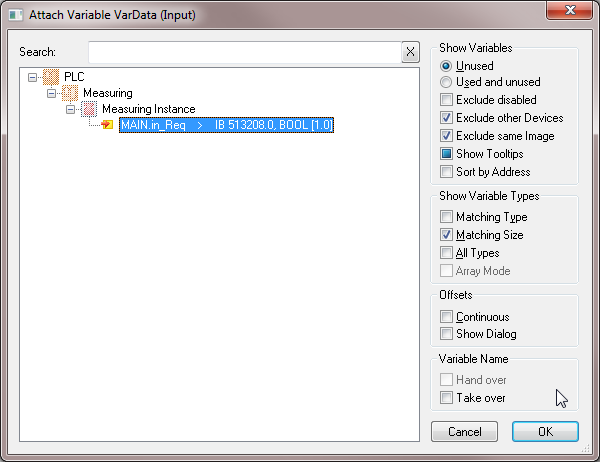This screenshot has height=462, width=600.
Task: Enable Show Dialog checkbox
Action: click(x=446, y=334)
